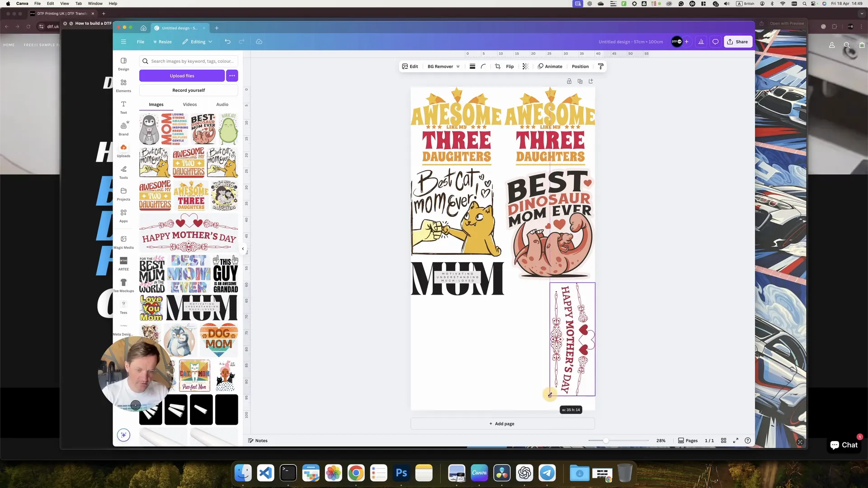868x488 pixels.
Task: Select the DOG MOM heart thumbnail
Action: pyautogui.click(x=219, y=340)
